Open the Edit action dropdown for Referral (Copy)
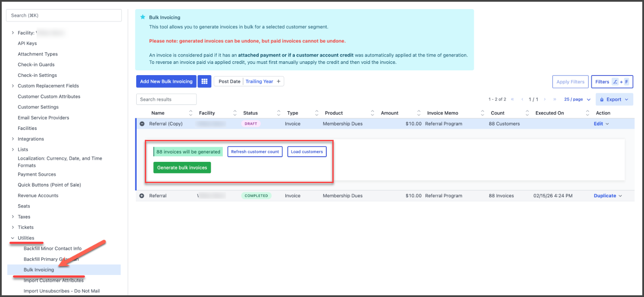Screen dimensions: 644x297 [x=601, y=124]
